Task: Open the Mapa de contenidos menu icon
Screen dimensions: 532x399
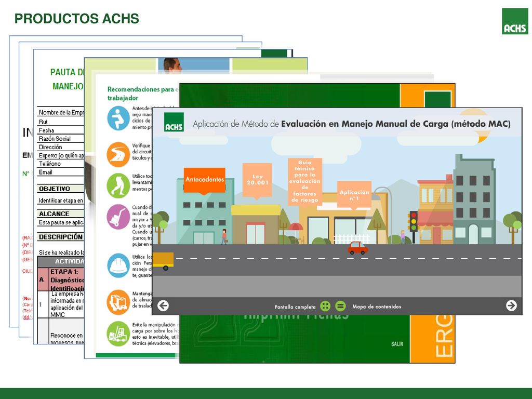Action: 341,306
